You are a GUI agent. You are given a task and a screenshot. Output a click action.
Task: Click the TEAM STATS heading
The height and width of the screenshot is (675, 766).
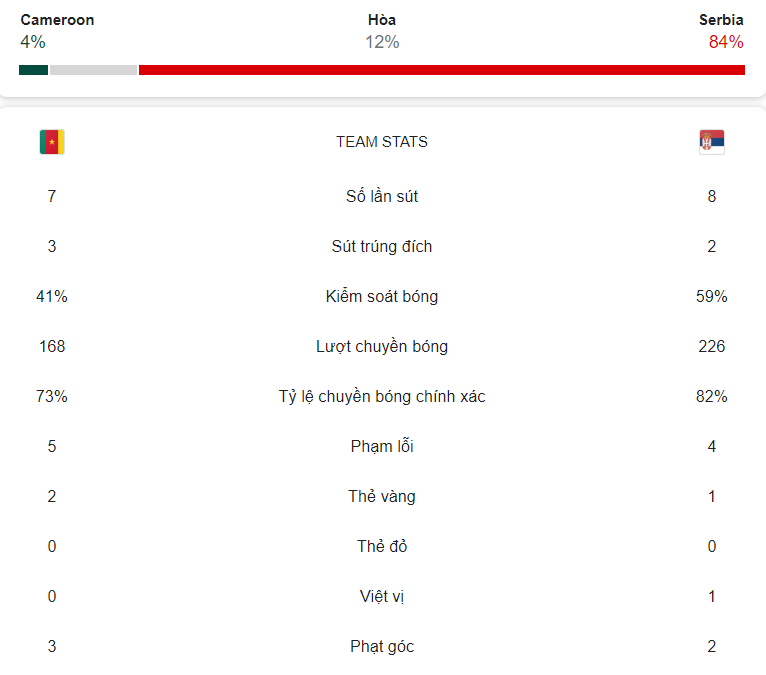coord(382,142)
